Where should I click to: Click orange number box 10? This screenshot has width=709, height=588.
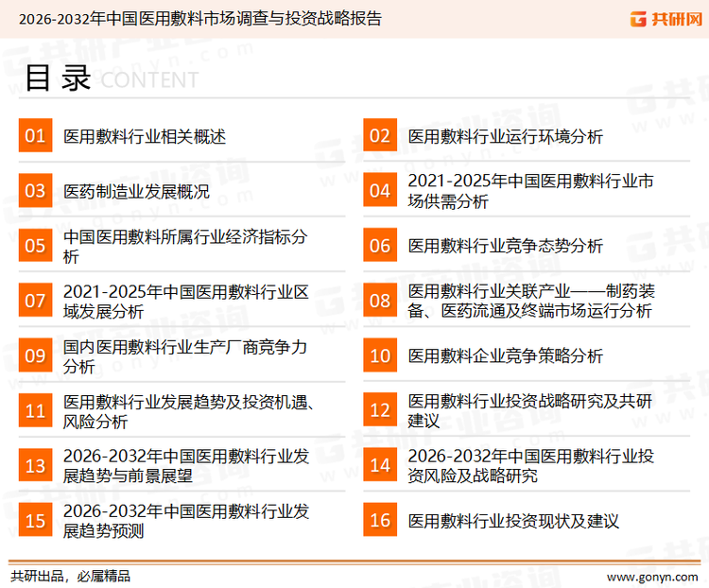pos(380,355)
